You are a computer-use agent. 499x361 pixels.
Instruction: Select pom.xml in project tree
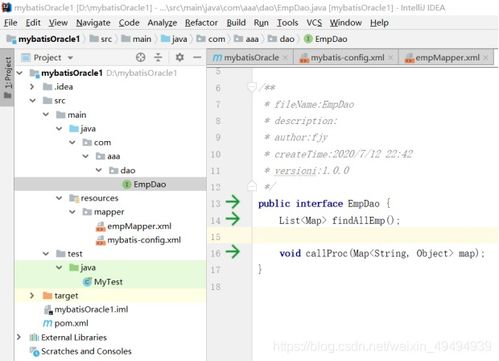pos(66,323)
